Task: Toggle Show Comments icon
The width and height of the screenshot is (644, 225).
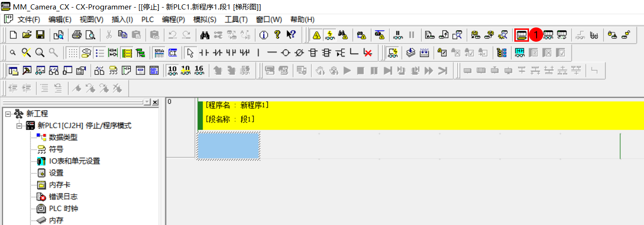Action: 86,53
